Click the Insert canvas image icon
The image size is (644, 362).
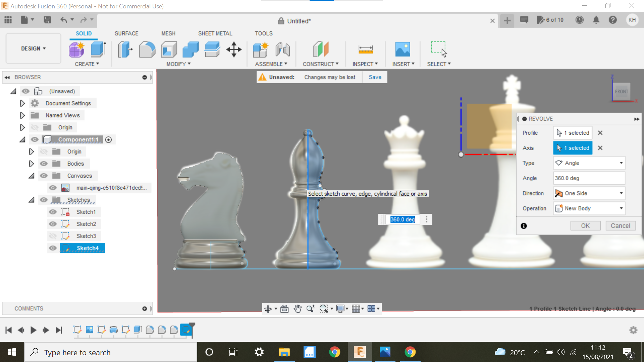tap(403, 49)
